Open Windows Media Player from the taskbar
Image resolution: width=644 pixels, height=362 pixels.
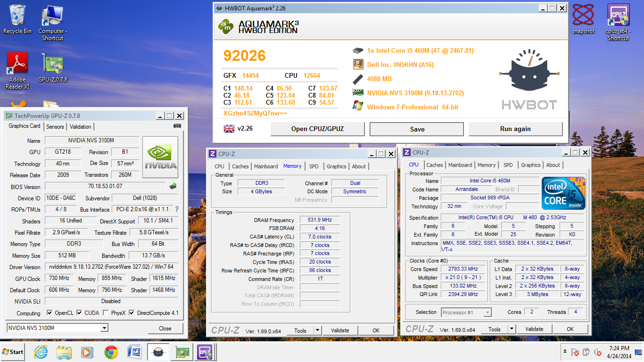tap(87, 352)
